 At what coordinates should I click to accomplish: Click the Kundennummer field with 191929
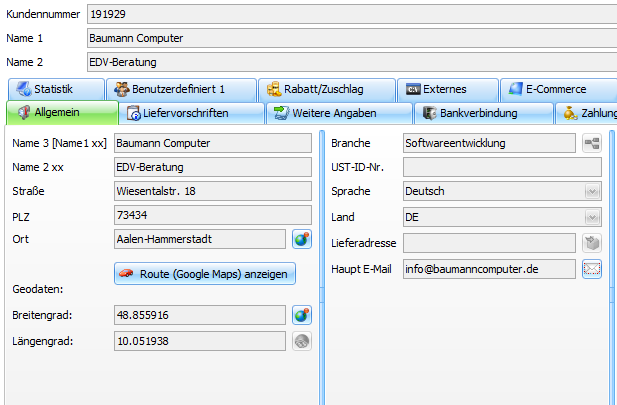coord(352,14)
